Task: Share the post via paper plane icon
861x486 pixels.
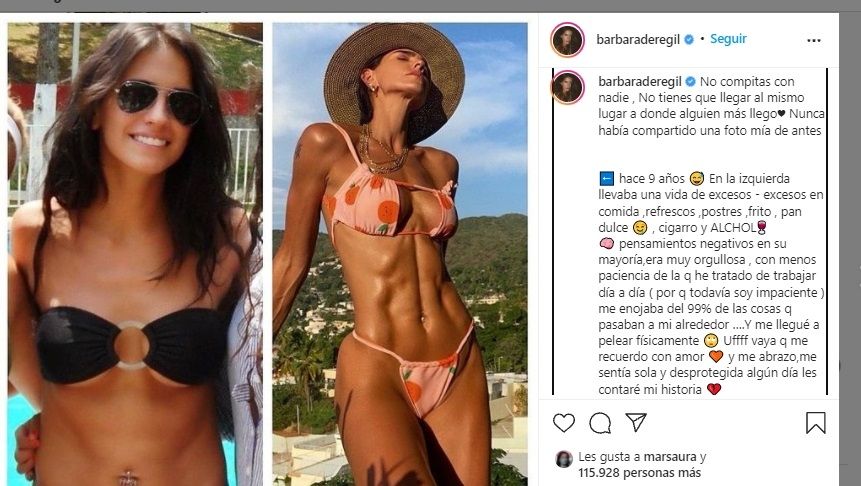Action: click(636, 422)
